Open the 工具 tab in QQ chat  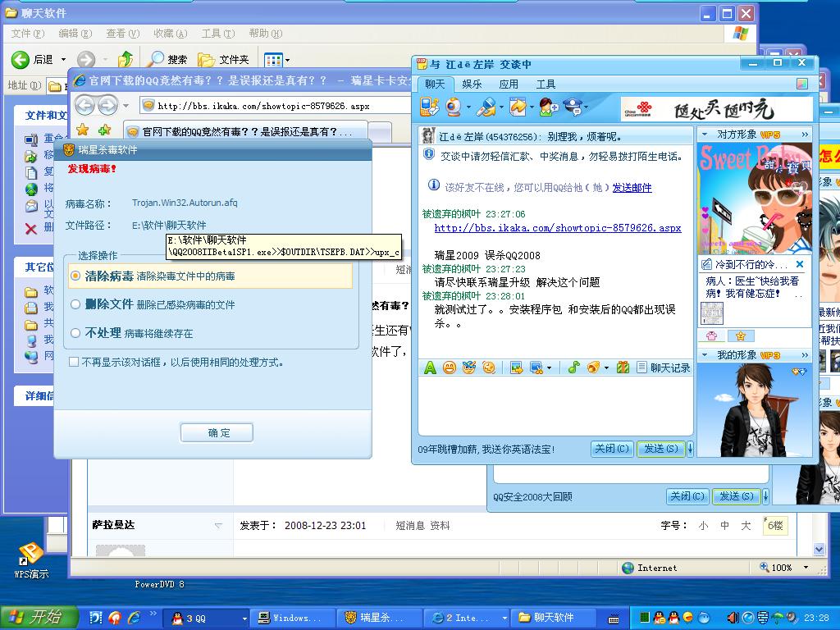tap(546, 84)
